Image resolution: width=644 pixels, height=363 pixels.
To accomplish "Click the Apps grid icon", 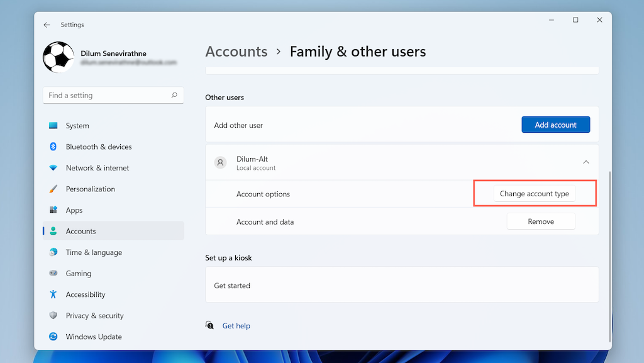I will point(53,210).
